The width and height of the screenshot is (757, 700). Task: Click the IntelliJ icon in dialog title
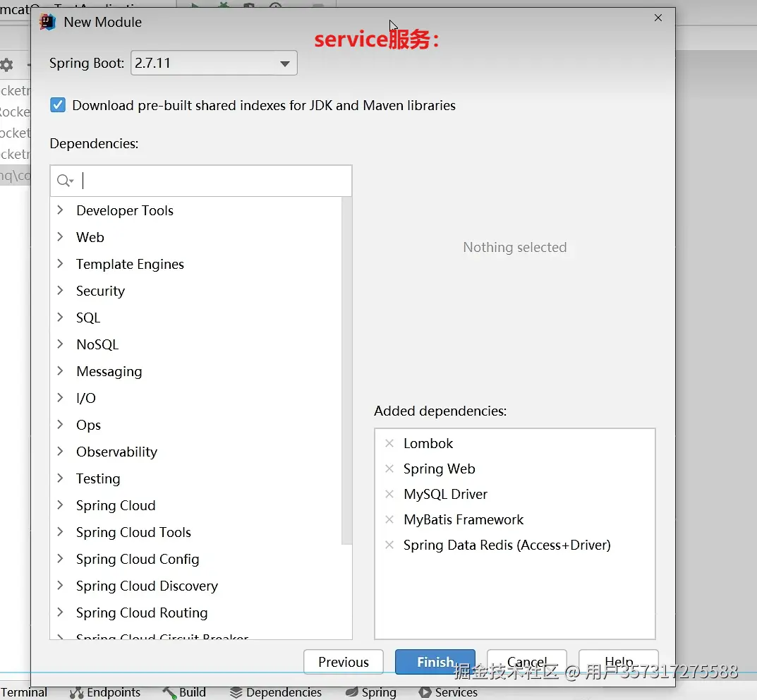point(47,22)
